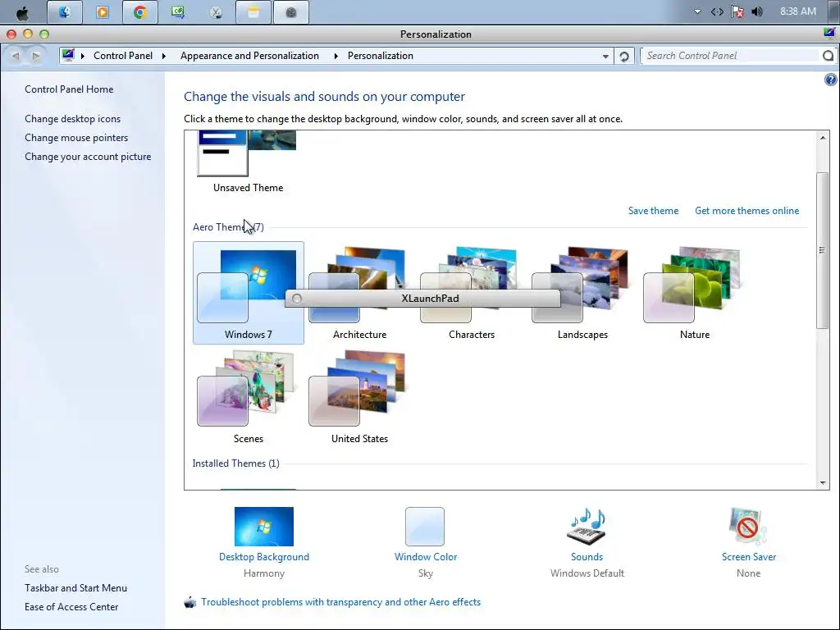Click the theme list scrollbar thumb
The height and width of the screenshot is (630, 840).
(x=822, y=250)
